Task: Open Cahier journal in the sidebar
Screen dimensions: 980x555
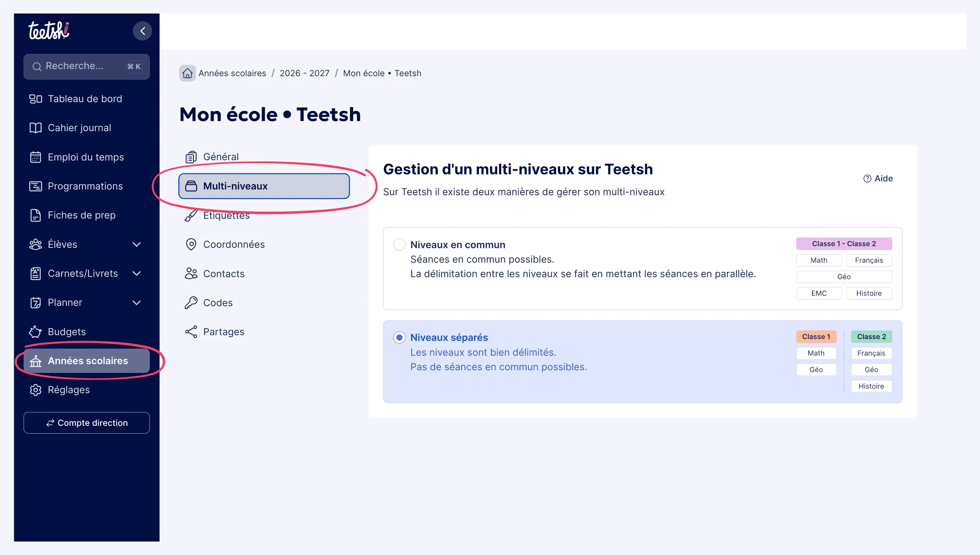Action: [87, 128]
